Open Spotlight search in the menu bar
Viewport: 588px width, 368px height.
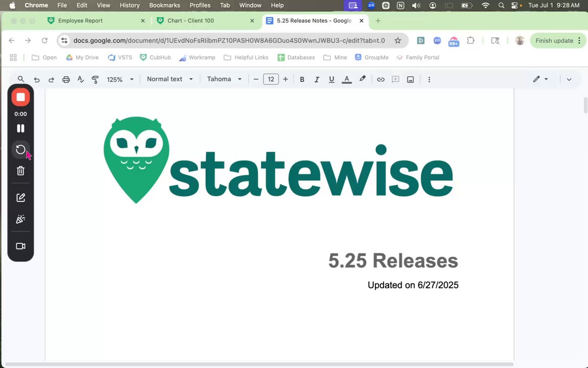(501, 6)
